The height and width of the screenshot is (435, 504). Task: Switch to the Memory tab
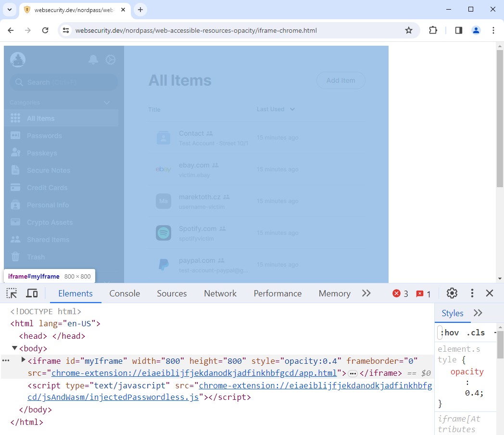[x=334, y=293]
